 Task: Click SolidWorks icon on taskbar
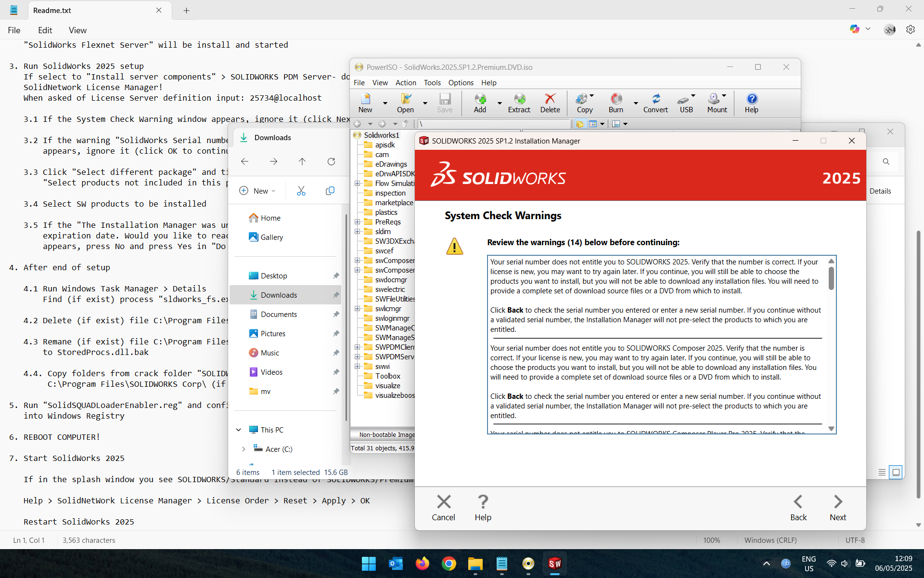point(554,563)
